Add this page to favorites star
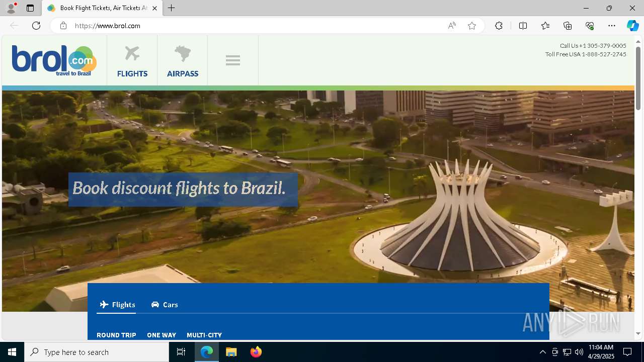The width and height of the screenshot is (644, 362). click(x=472, y=26)
